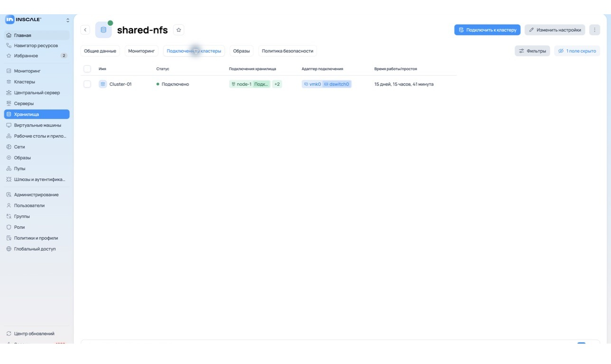Show the hidden field via 1 поле скрыто
611x364 pixels.
pos(577,51)
